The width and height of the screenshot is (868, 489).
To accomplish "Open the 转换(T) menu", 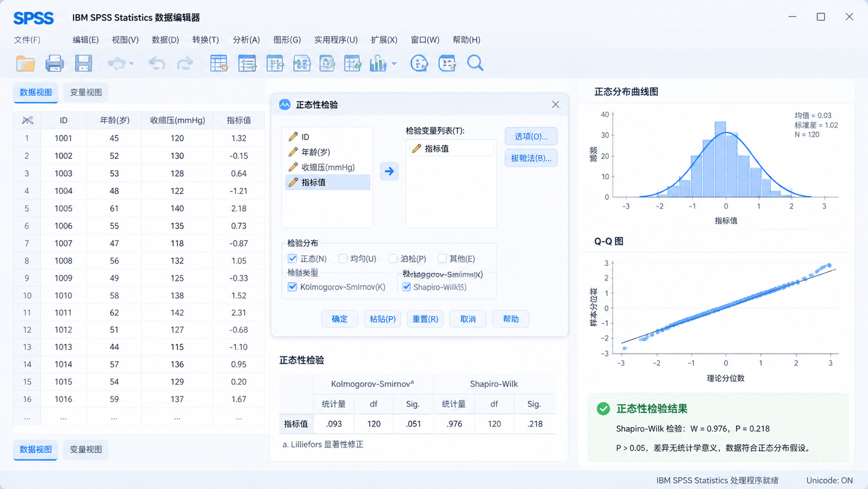I will pos(206,39).
